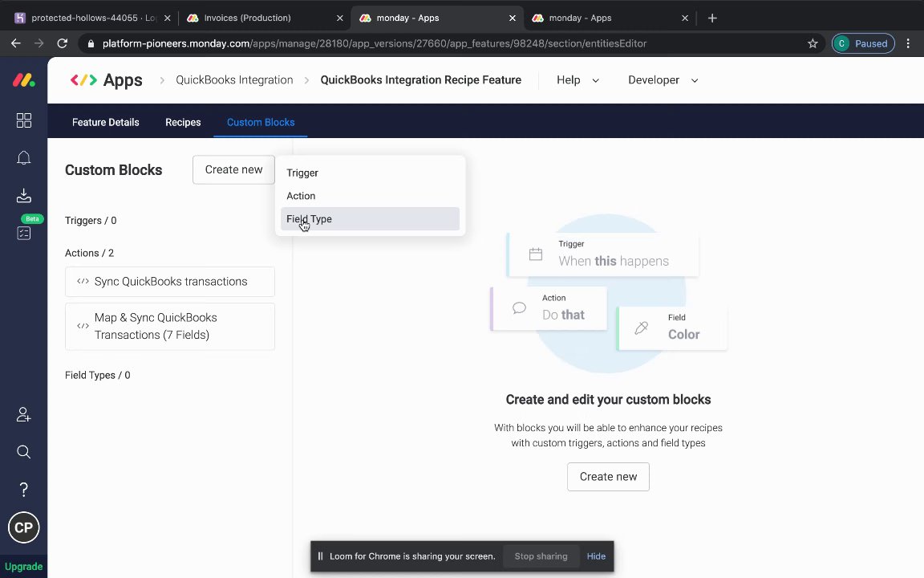Click the Upgrade button in sidebar
The height and width of the screenshot is (578, 924).
(23, 567)
